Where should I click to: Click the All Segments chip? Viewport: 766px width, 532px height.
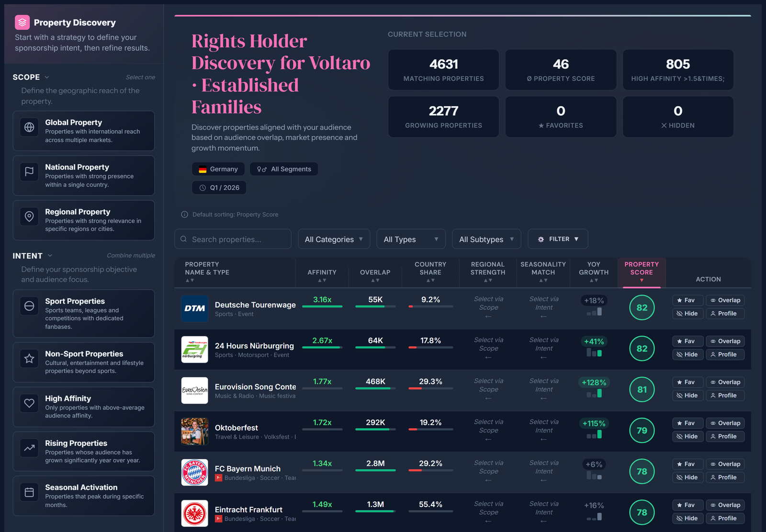pyautogui.click(x=284, y=169)
